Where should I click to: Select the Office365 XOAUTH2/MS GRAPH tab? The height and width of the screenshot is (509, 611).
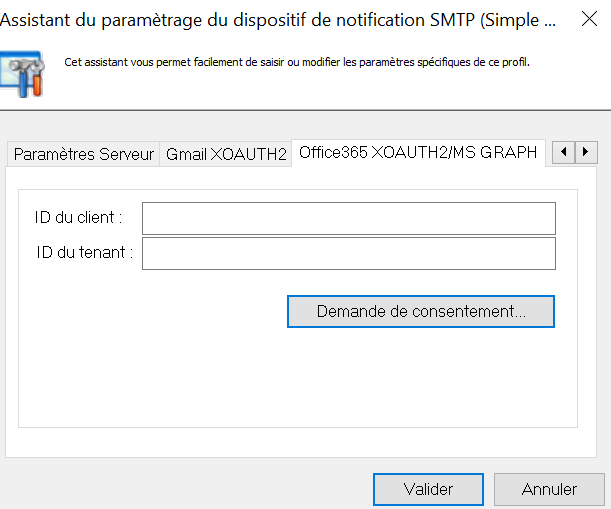click(418, 152)
